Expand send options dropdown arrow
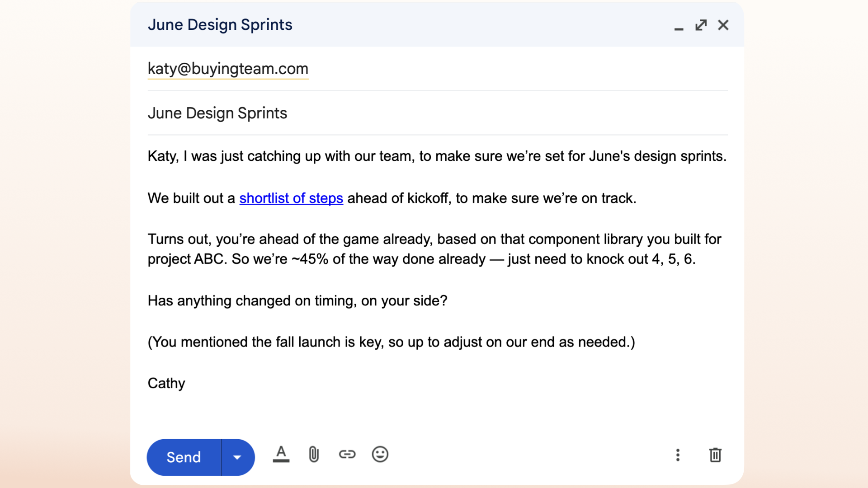Screen dimensions: 868x488 [x=237, y=457]
